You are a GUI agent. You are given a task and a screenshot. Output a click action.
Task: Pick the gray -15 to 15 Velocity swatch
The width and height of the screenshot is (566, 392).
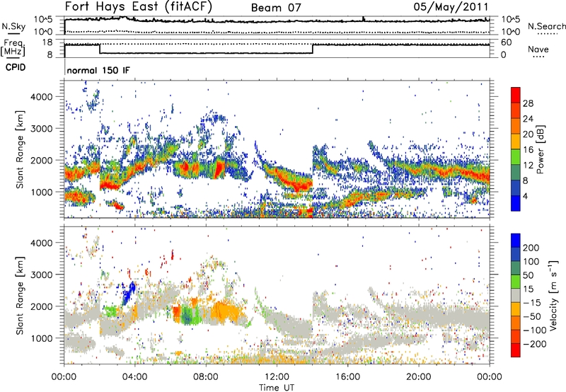(516, 295)
